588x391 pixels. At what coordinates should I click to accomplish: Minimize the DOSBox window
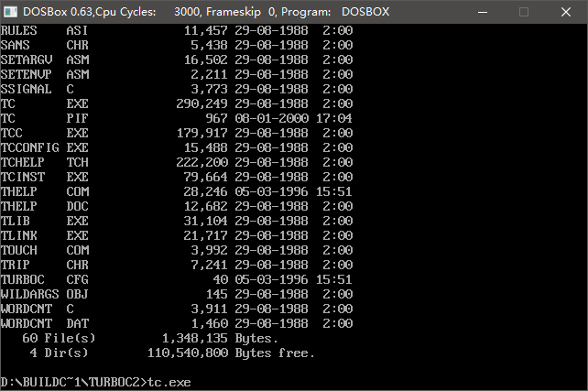[482, 12]
